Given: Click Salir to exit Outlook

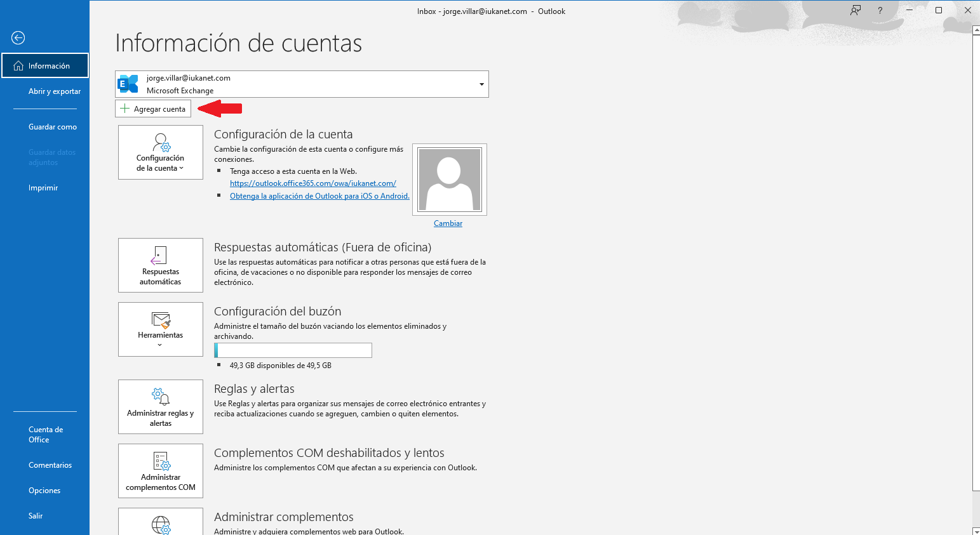Looking at the screenshot, I should 36,516.
